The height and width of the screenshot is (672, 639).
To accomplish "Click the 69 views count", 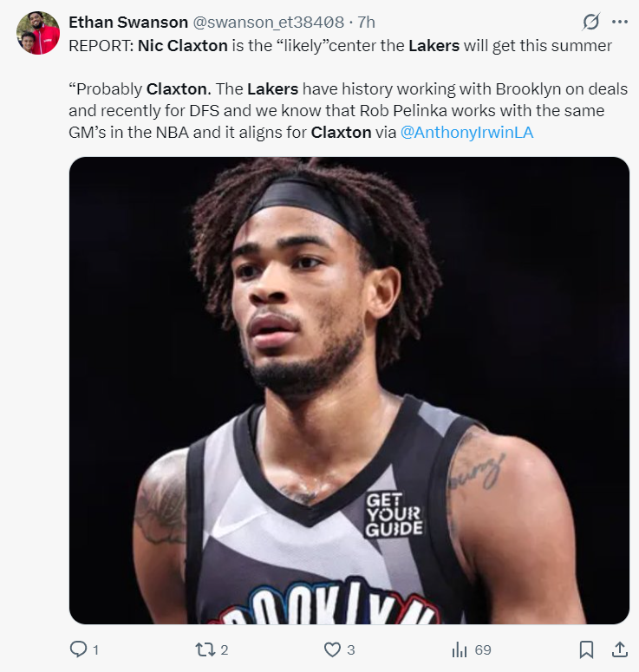I will pyautogui.click(x=483, y=649).
